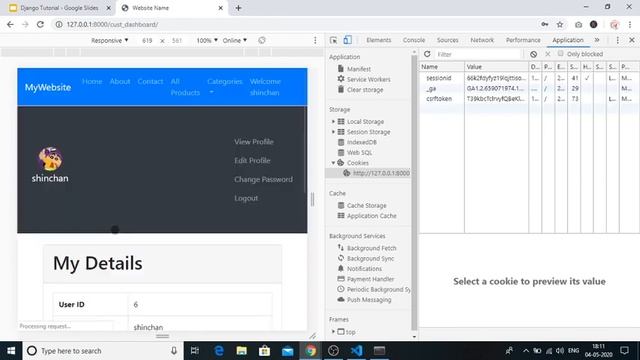Select the _ga cookie row
This screenshot has width=640, height=360.
(x=529, y=88)
